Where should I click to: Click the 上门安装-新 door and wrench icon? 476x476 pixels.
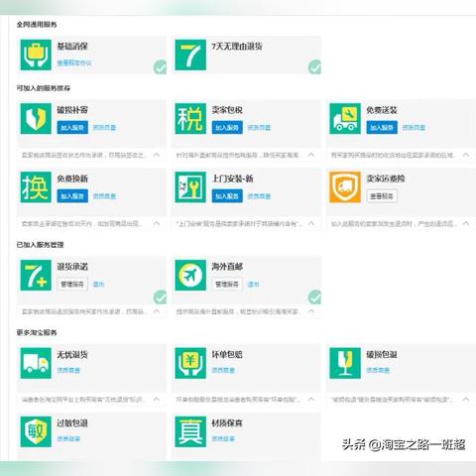point(190,187)
